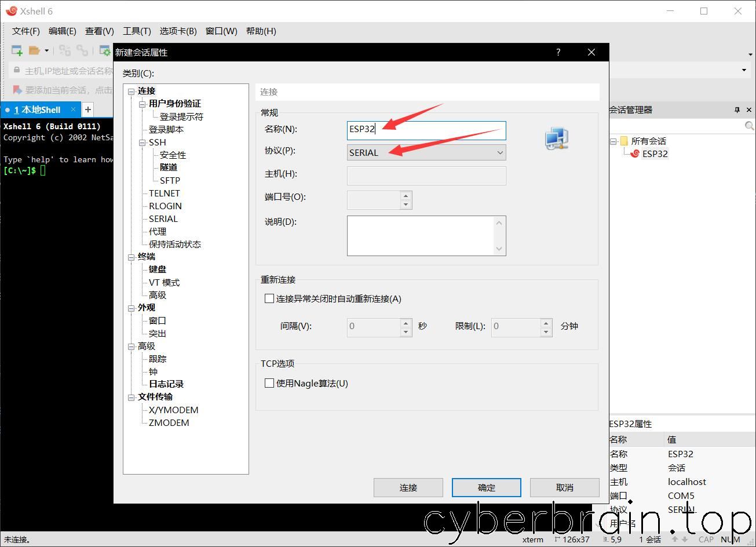Click the lock icon in address bar

pyautogui.click(x=17, y=71)
